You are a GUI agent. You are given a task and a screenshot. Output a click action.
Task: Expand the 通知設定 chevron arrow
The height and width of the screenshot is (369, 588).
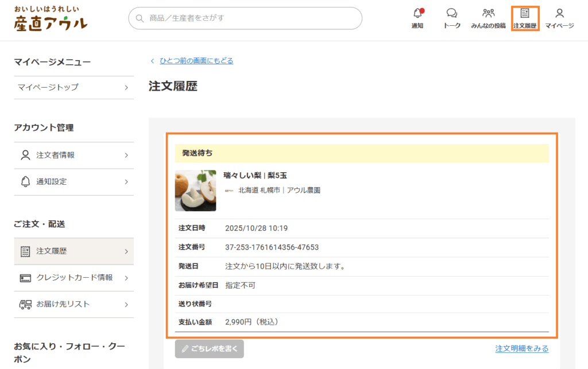pos(126,182)
